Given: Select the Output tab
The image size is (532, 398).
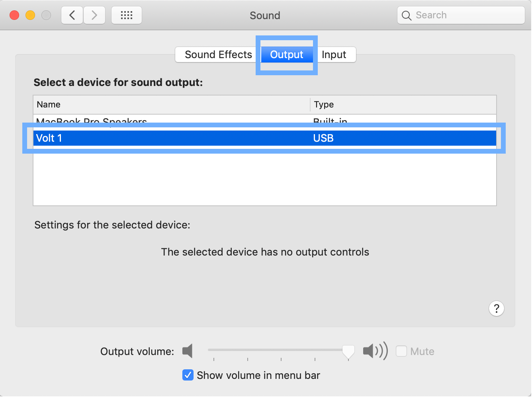Looking at the screenshot, I should pyautogui.click(x=286, y=55).
